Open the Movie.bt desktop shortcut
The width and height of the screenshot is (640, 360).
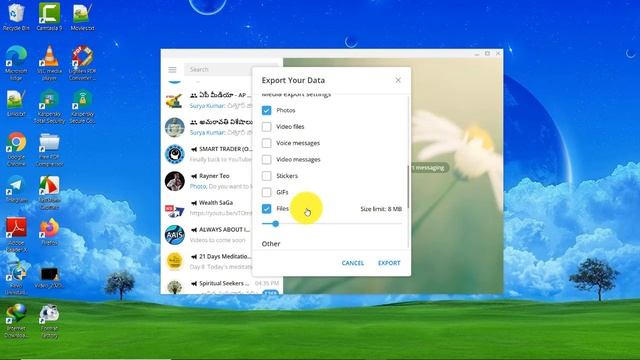(82, 17)
